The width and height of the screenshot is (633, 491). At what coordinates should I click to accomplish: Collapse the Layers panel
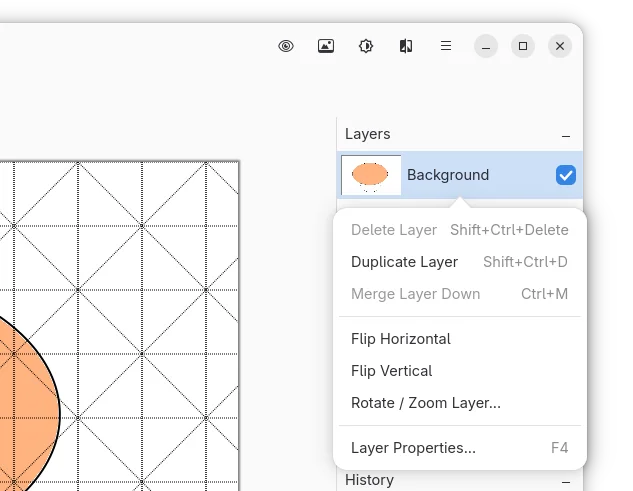tap(566, 135)
